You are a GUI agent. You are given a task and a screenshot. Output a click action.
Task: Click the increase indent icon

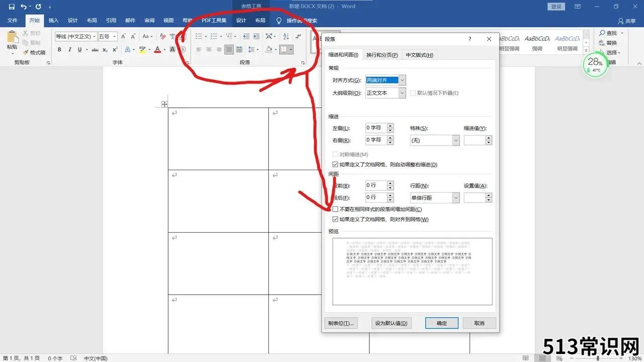pos(256,36)
